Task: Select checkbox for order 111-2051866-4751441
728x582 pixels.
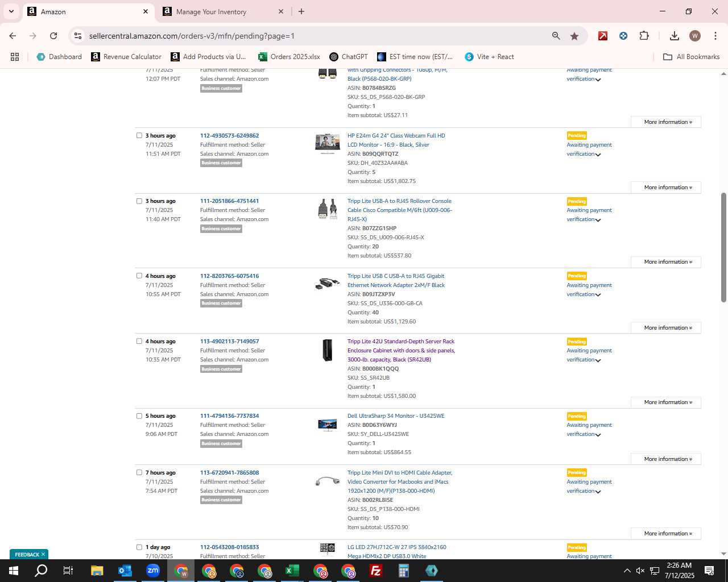Action: point(139,201)
